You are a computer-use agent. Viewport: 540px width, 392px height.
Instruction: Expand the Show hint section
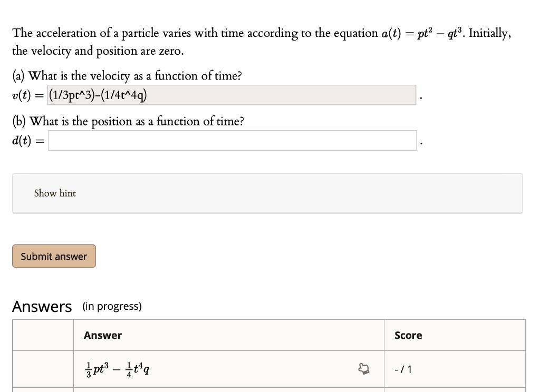pos(55,193)
